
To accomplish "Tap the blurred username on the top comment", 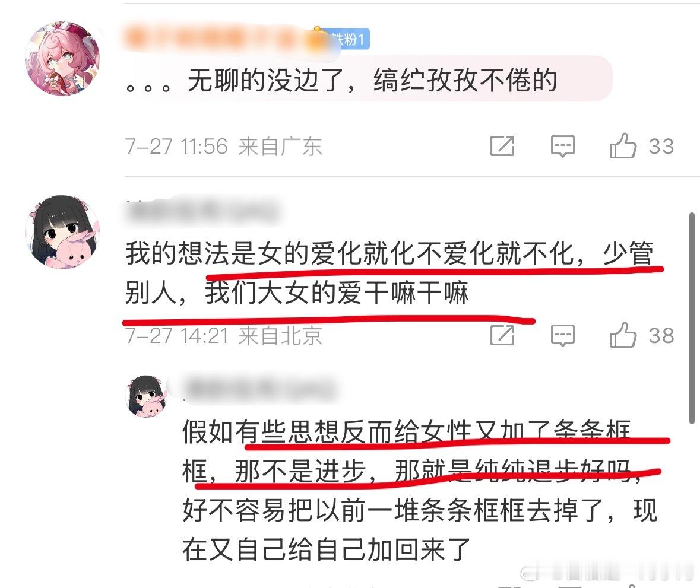I will [x=223, y=39].
